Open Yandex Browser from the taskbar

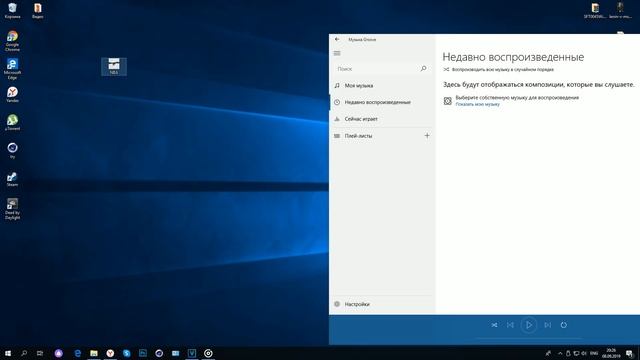pos(110,353)
